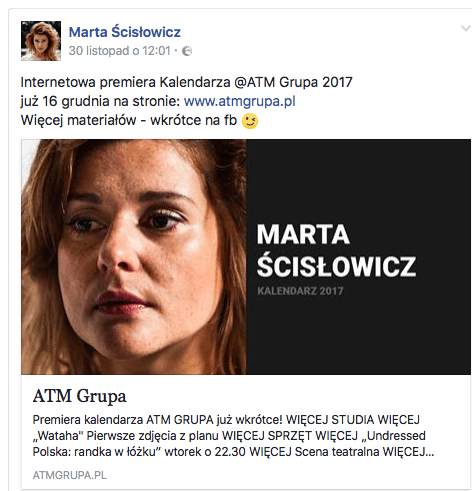Click the timestamp 30 listopad o 12:01
This screenshot has height=491, width=472.
[120, 51]
